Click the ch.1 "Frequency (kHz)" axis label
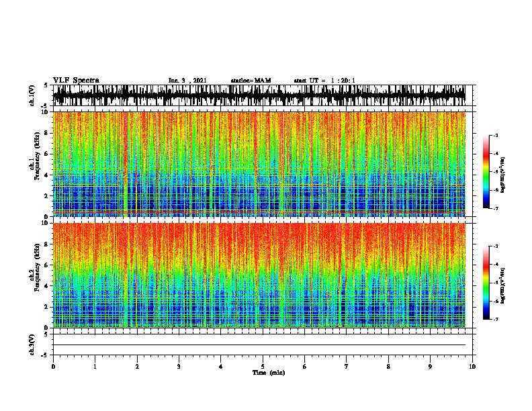 pos(37,156)
